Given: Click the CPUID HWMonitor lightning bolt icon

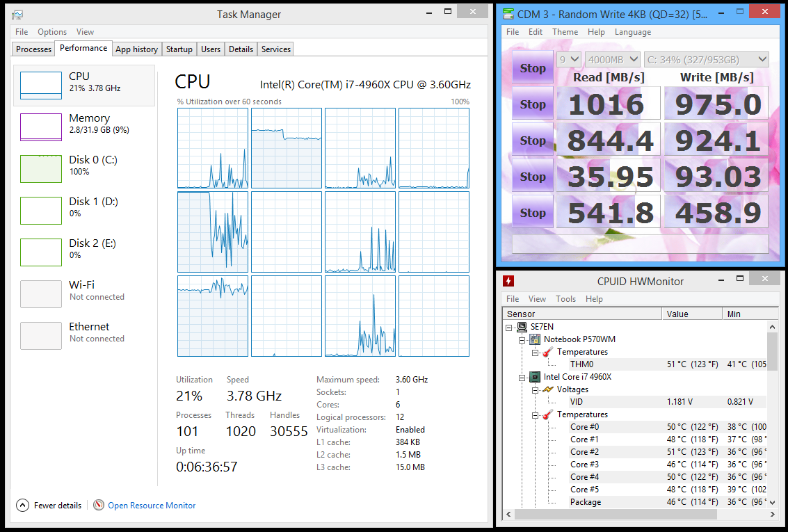Looking at the screenshot, I should click(x=508, y=281).
